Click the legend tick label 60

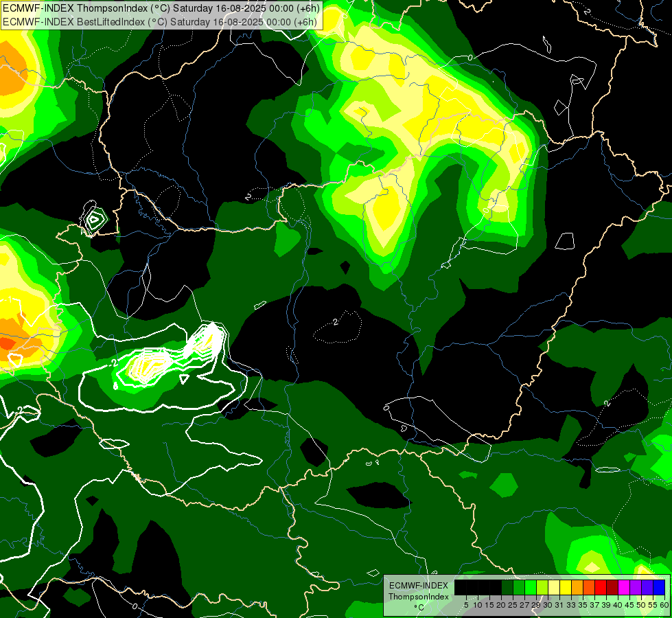664,605
